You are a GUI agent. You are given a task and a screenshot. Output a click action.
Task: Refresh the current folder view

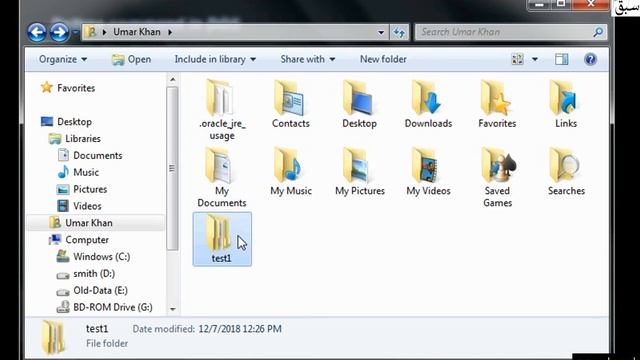click(x=399, y=32)
